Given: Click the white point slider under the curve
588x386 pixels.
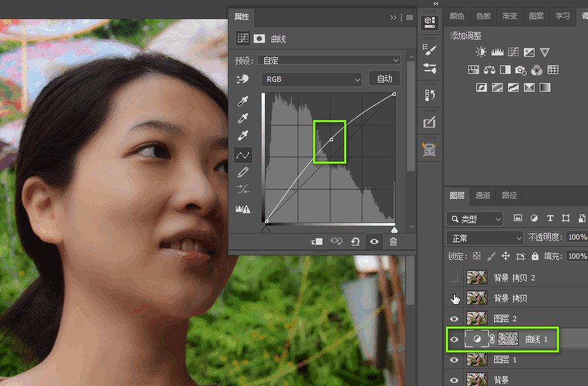Looking at the screenshot, I should tap(394, 229).
